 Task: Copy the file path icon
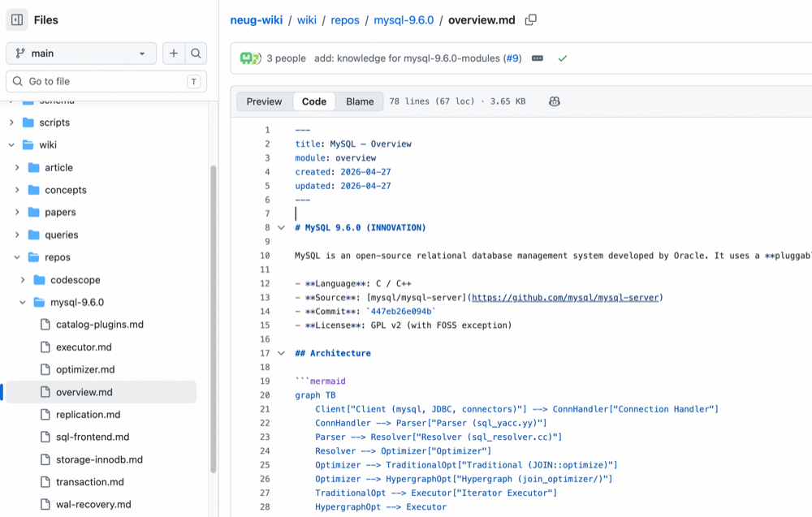(531, 20)
